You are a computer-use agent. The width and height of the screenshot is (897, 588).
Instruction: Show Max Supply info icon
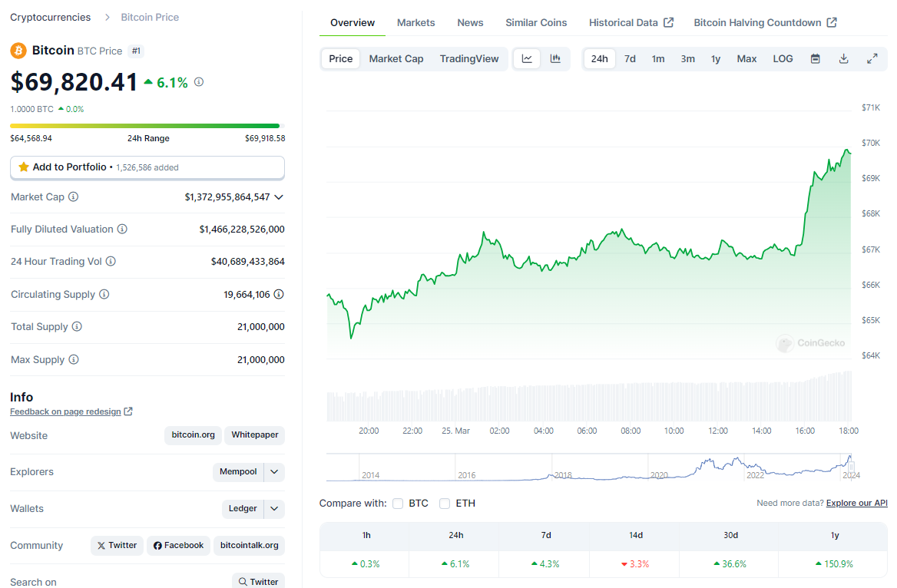click(x=74, y=359)
